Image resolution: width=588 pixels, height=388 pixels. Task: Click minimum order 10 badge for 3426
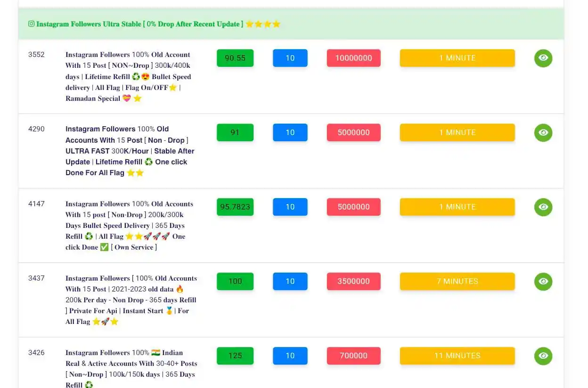tap(290, 356)
